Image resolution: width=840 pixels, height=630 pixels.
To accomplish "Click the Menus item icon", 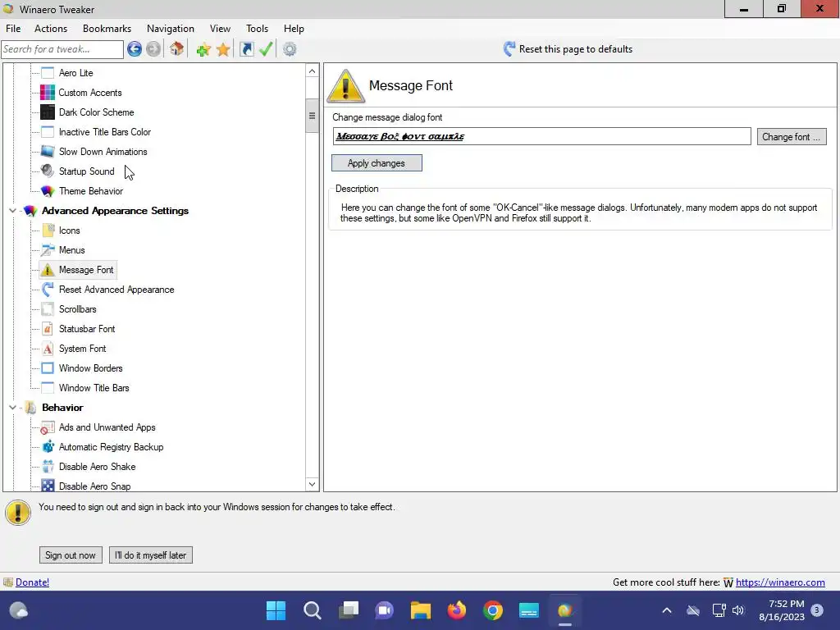I will (x=48, y=250).
